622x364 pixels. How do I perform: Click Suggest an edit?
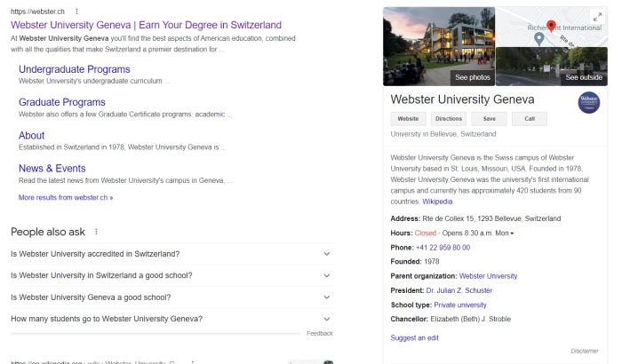pos(415,338)
